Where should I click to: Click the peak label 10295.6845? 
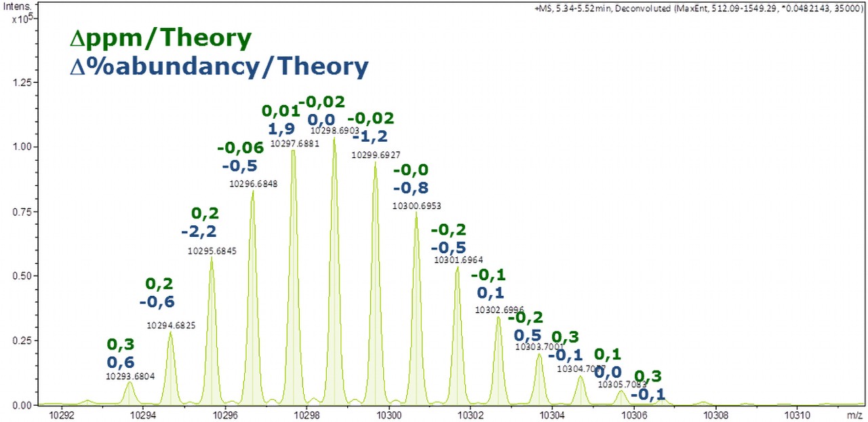pos(212,251)
